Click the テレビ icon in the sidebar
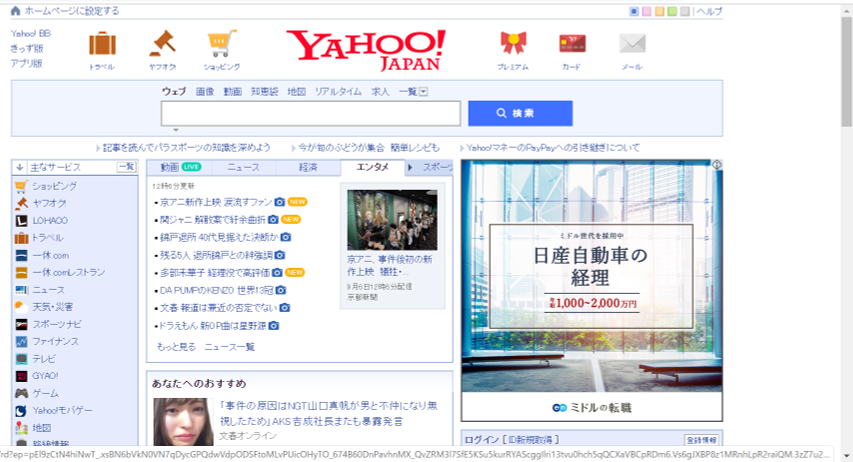The width and height of the screenshot is (853, 462). [21, 359]
